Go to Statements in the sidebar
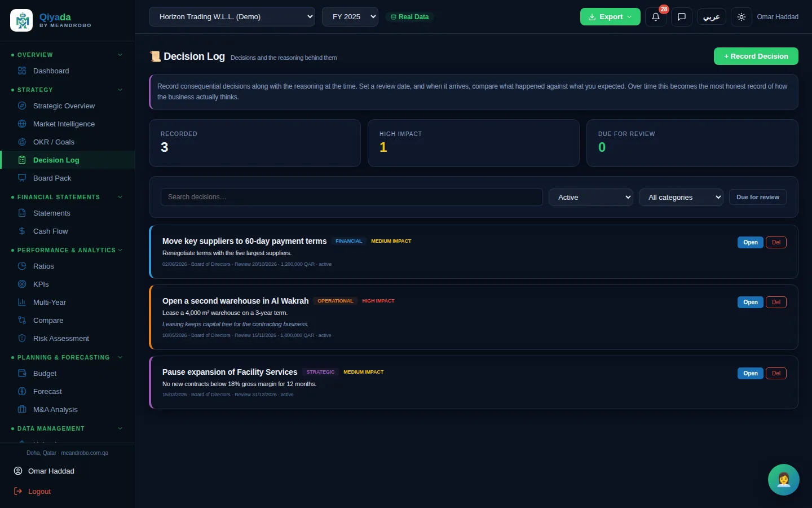Screen dimensions: 812x508 point(67,213)
